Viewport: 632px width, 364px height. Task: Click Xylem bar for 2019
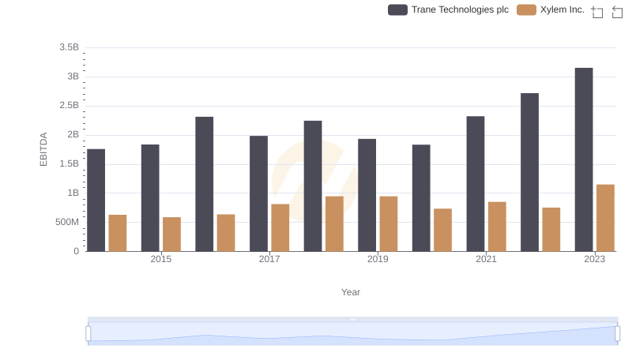[x=389, y=224]
